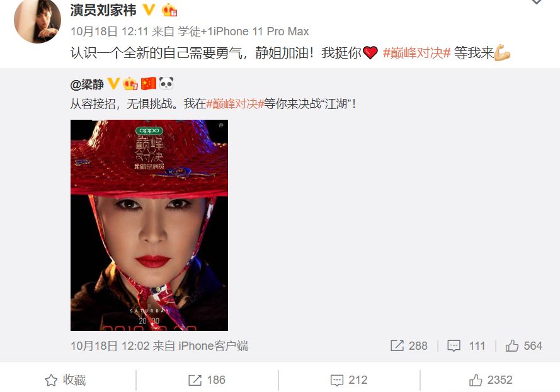Open the orange #巅峰对决# hashtag in main post
The height and width of the screenshot is (392, 560).
click(416, 53)
